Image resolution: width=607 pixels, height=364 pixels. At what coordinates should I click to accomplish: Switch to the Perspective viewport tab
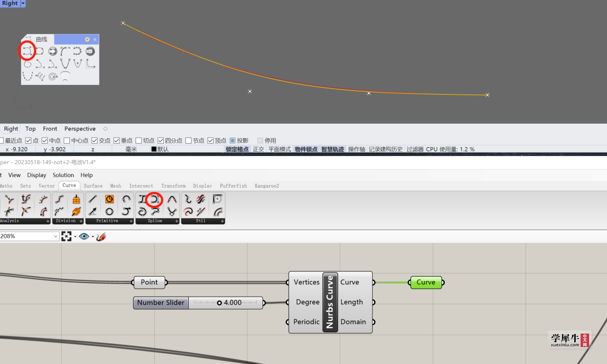click(x=80, y=129)
